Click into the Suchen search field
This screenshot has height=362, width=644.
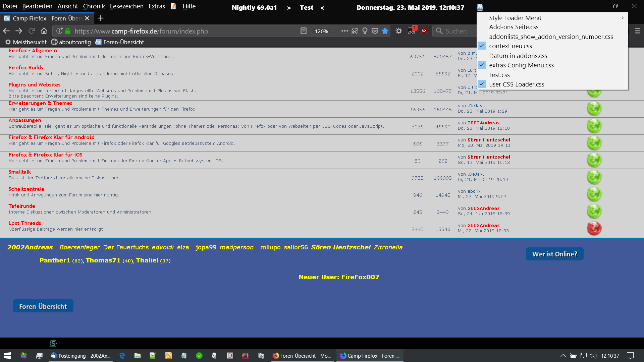click(456, 31)
